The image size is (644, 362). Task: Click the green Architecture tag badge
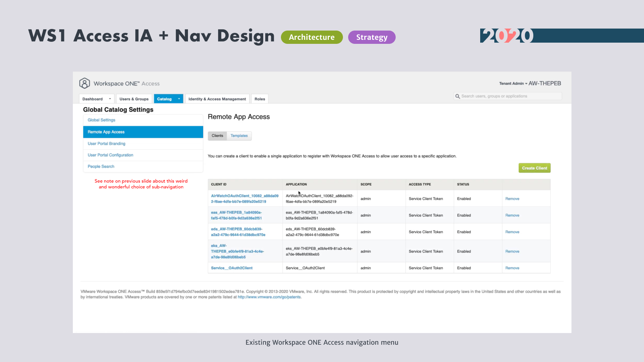312,37
